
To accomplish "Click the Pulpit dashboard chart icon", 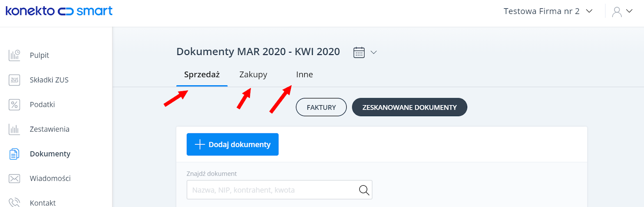I will (x=14, y=55).
